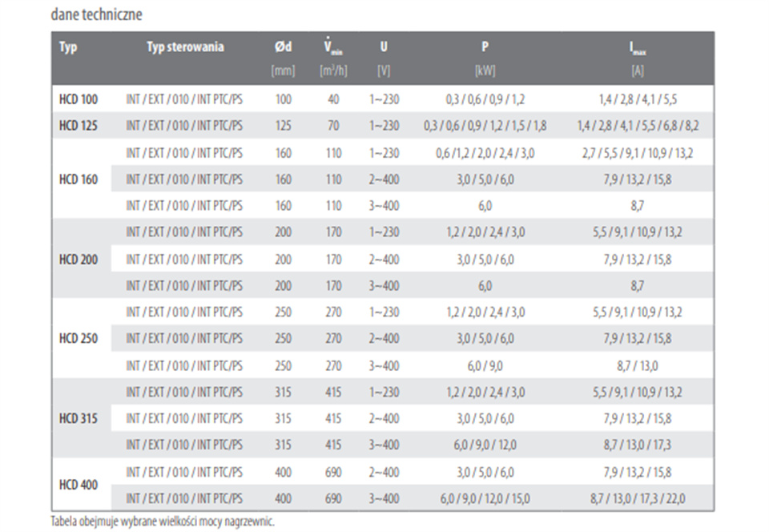Select the HCD 100 row label

pos(79,99)
